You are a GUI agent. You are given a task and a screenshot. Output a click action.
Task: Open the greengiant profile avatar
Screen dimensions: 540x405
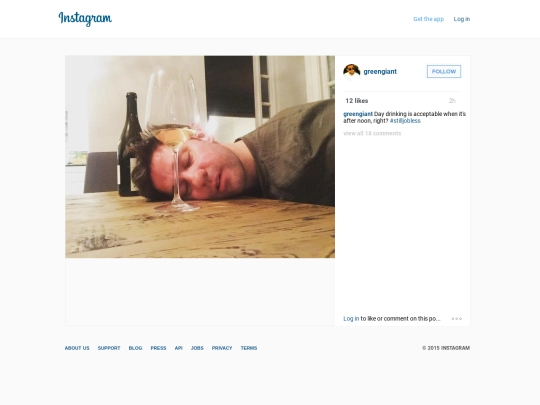pyautogui.click(x=351, y=72)
